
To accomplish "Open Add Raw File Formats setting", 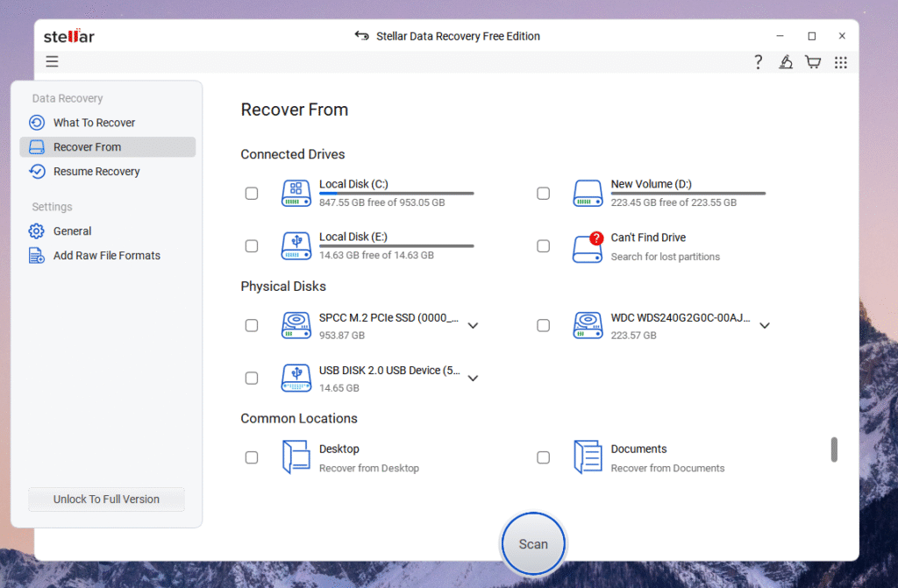I will coord(106,256).
